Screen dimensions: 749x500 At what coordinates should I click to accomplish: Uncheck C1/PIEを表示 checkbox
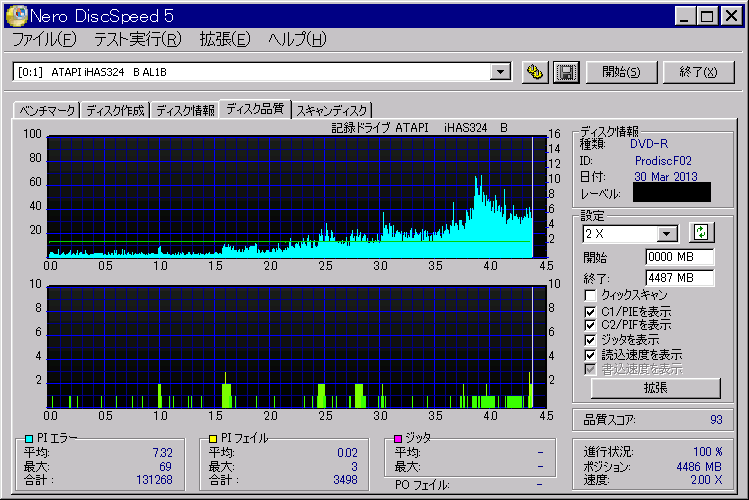pyautogui.click(x=590, y=312)
